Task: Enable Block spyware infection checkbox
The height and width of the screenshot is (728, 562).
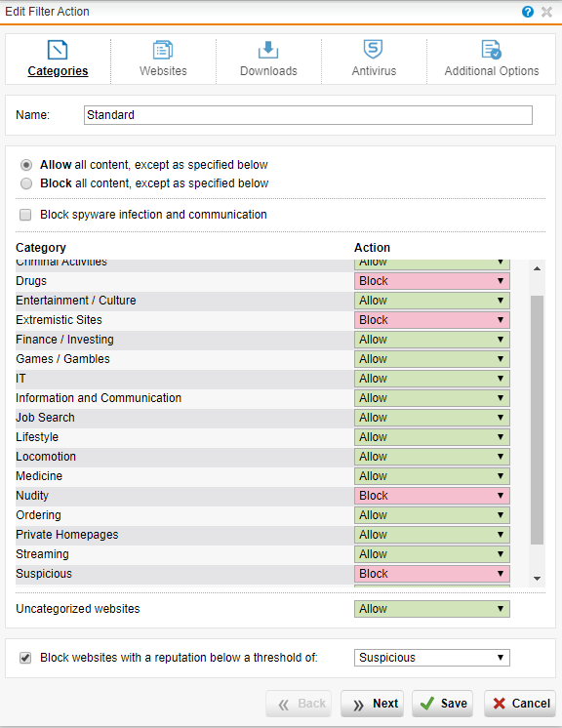Action: click(x=25, y=215)
